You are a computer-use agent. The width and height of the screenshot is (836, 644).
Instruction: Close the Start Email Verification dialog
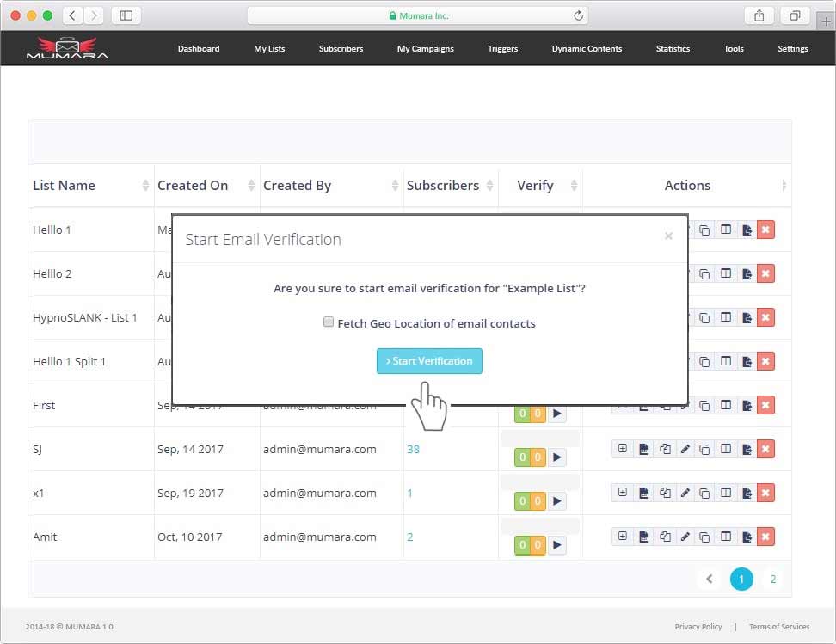coord(668,236)
